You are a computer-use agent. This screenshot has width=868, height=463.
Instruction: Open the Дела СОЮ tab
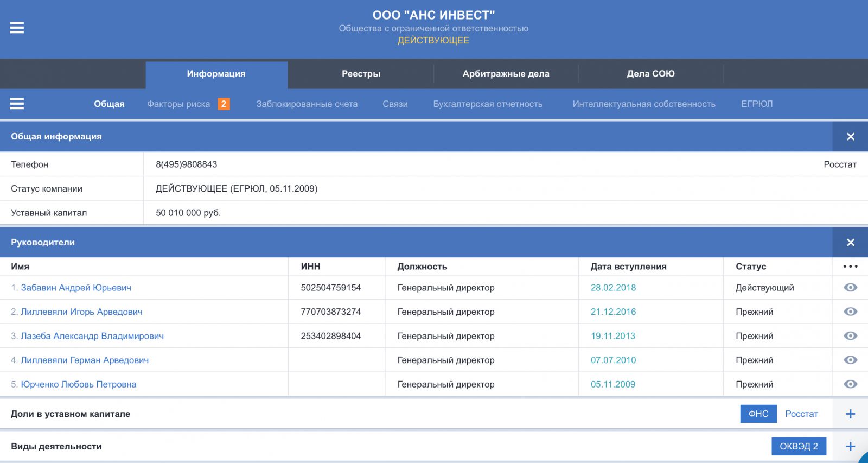[651, 74]
